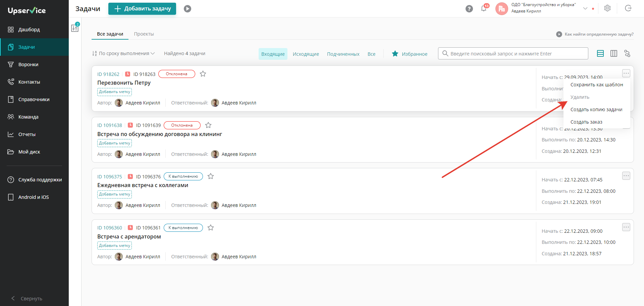Open the three-dots menu for Встреча с арендатором
The image size is (644, 306).
626,227
